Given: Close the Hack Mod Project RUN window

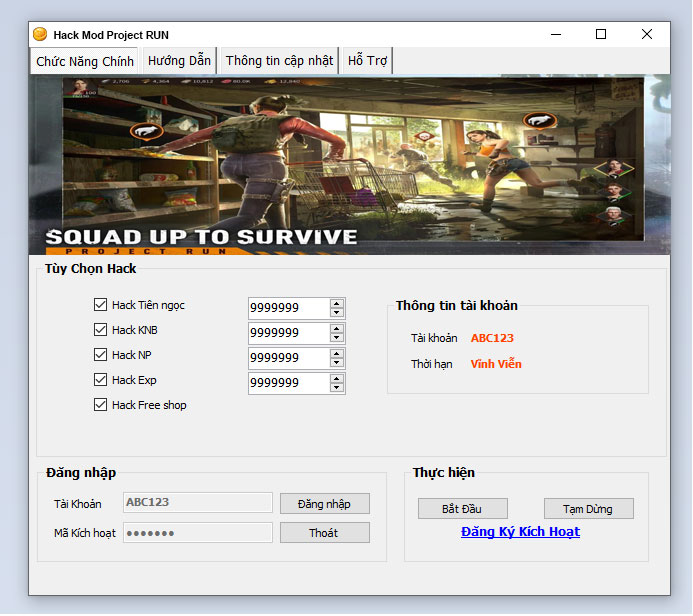Looking at the screenshot, I should (647, 34).
